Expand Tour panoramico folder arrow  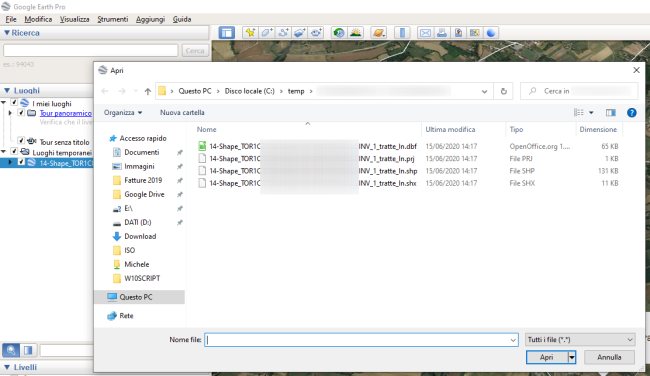point(10,113)
